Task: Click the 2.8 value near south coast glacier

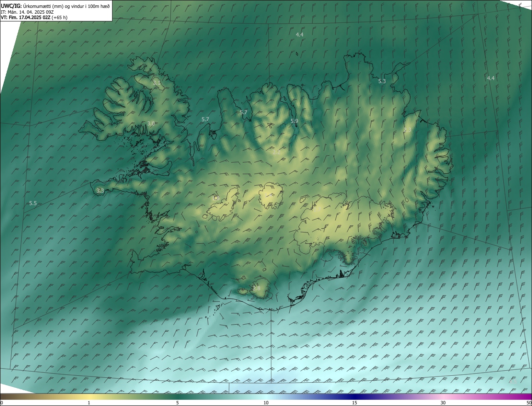Action: 256,288
